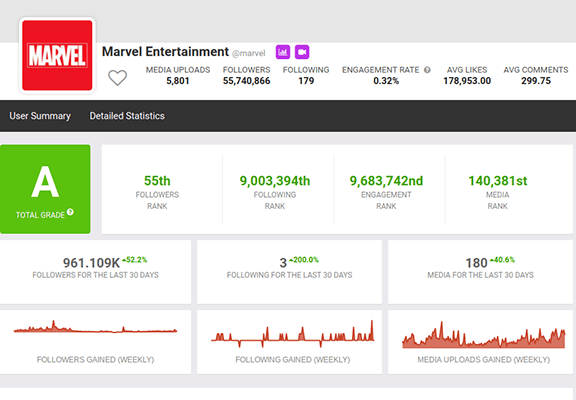Image resolution: width=576 pixels, height=400 pixels.
Task: Click the 52.2% followers growth indicator
Action: pos(134,260)
